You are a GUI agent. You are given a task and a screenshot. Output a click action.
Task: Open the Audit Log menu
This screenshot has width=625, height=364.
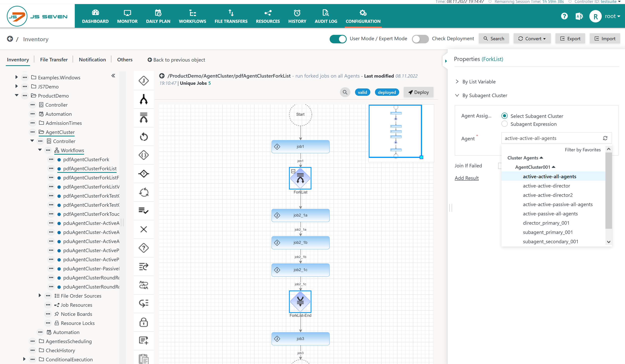pyautogui.click(x=326, y=16)
